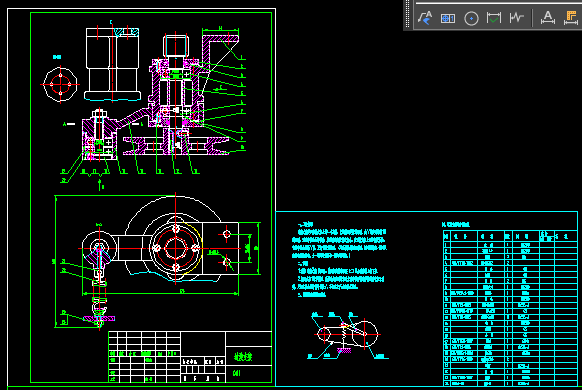The height and width of the screenshot is (390, 582).
Task: Activate the Inspection dimension tool
Action: pyautogui.click(x=494, y=18)
